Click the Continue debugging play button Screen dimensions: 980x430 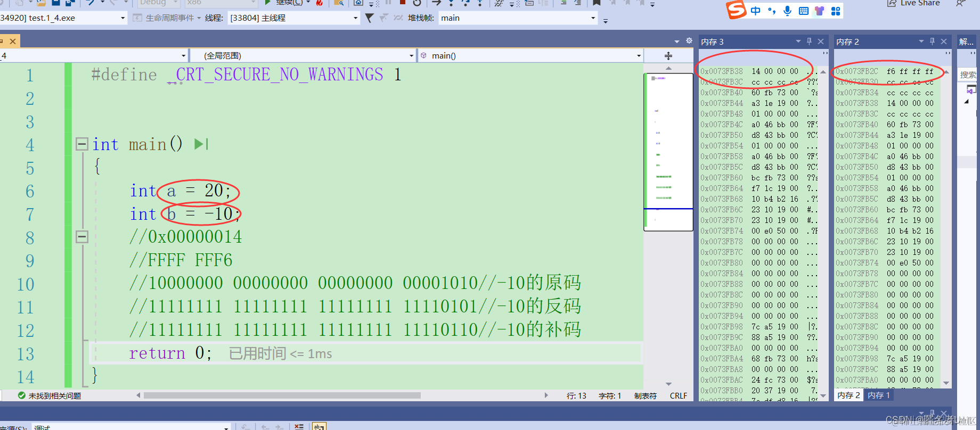268,3
